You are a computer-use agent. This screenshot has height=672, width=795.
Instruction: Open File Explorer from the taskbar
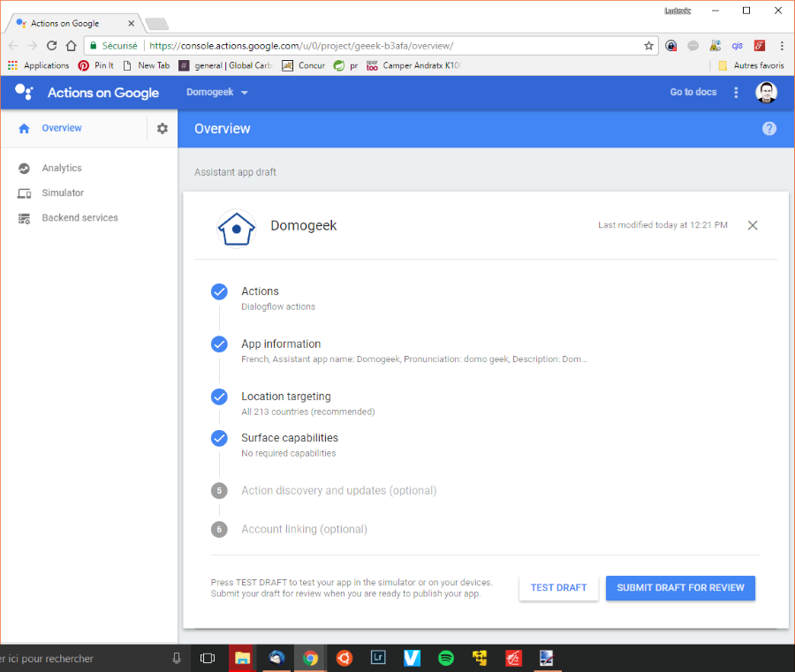pos(242,659)
